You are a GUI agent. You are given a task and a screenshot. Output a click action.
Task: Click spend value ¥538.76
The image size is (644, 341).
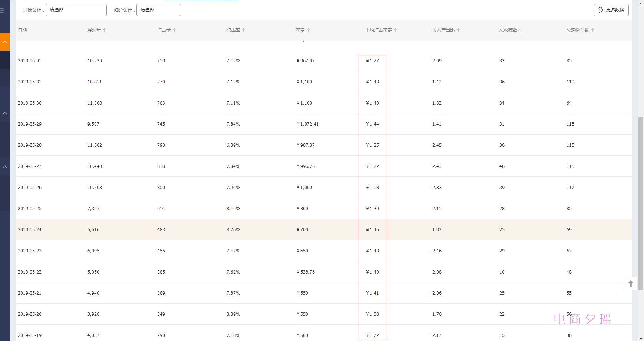coord(306,272)
